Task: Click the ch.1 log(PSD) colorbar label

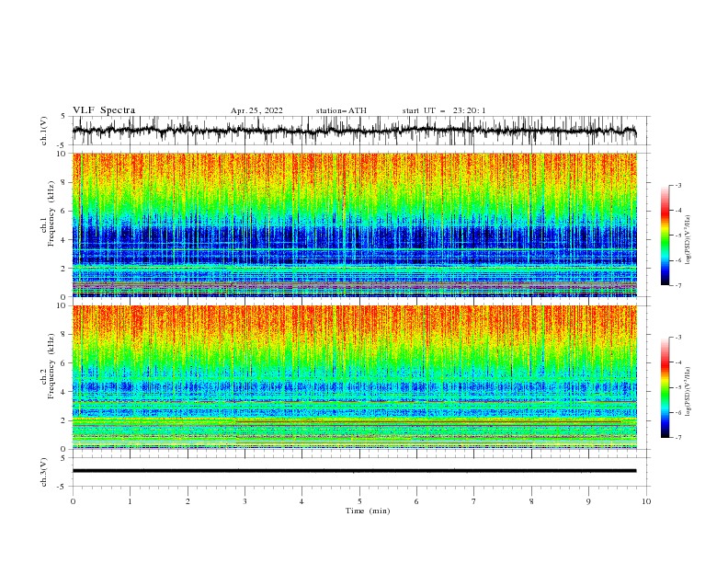Action: click(x=688, y=240)
